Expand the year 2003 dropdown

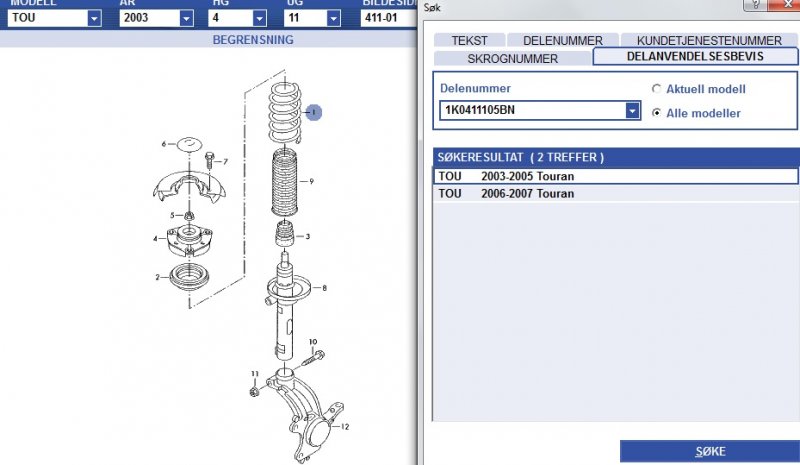pos(186,18)
